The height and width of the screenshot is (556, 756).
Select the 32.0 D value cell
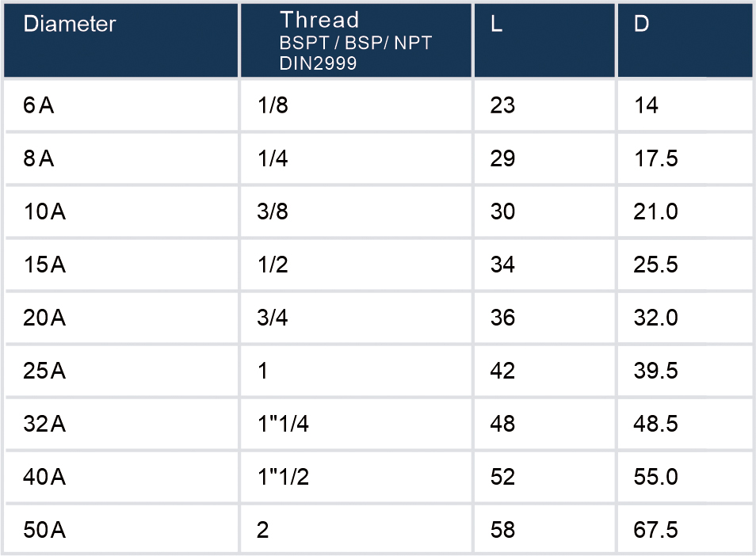click(x=656, y=318)
